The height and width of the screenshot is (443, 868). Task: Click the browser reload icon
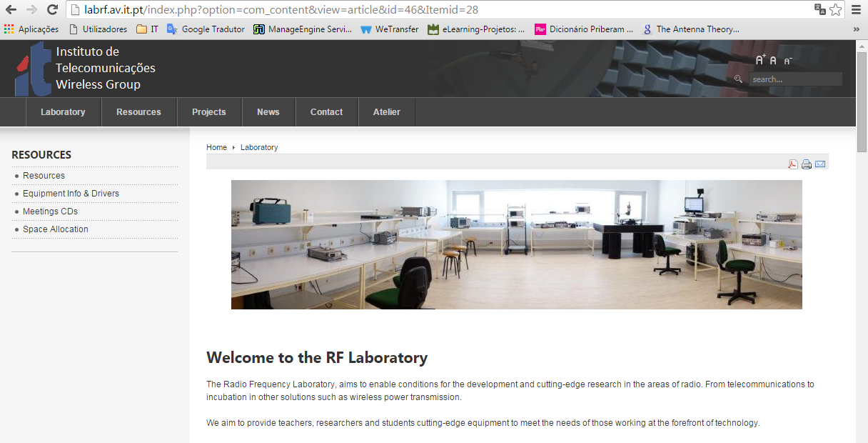pyautogui.click(x=52, y=10)
